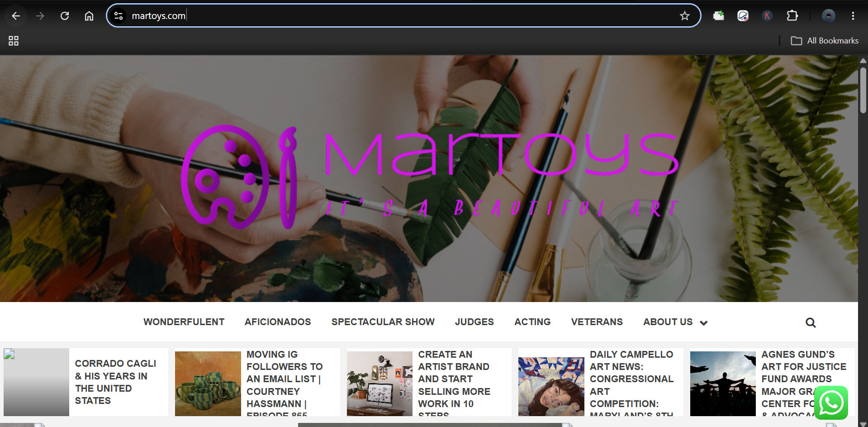Go to the VETERANS section
The height and width of the screenshot is (427, 868).
597,322
